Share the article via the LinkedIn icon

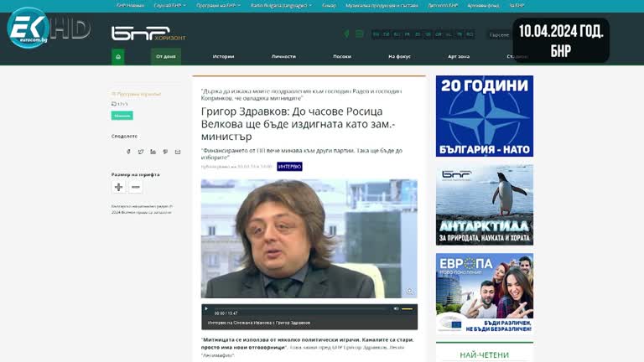click(153, 152)
